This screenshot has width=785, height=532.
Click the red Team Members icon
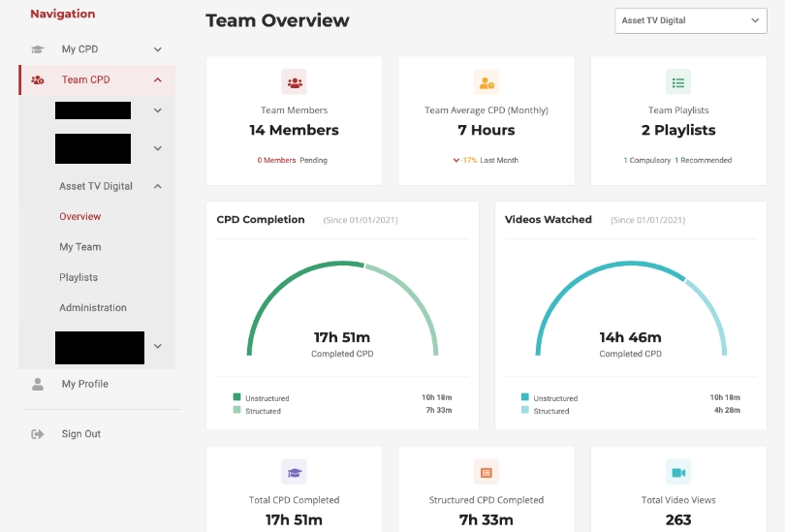click(x=294, y=82)
